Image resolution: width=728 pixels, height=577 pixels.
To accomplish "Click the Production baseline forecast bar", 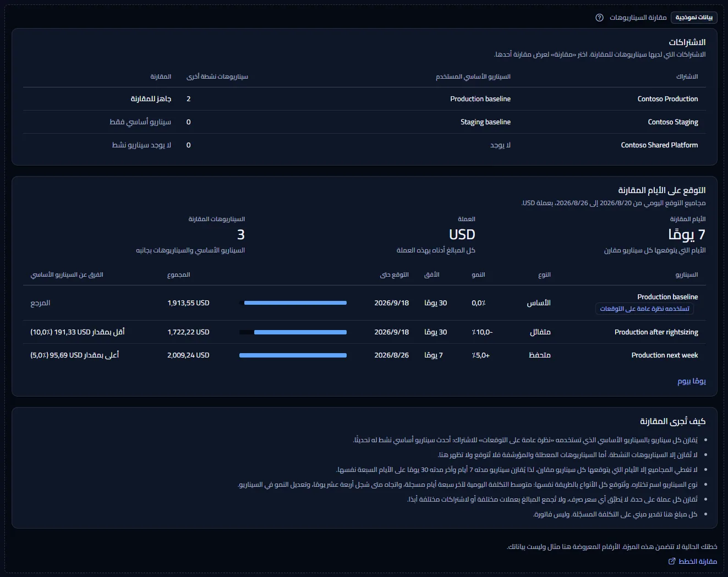I will pyautogui.click(x=295, y=303).
